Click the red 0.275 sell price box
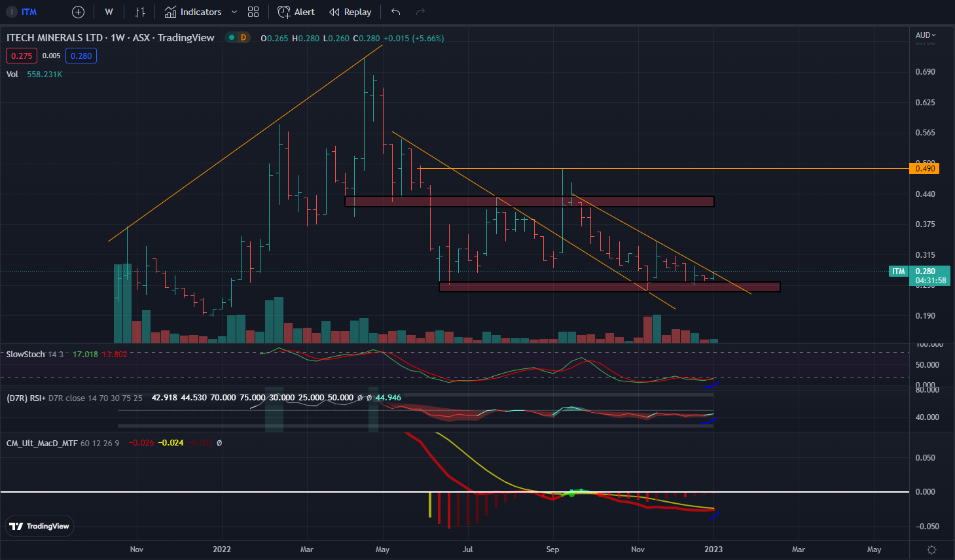 [x=22, y=56]
